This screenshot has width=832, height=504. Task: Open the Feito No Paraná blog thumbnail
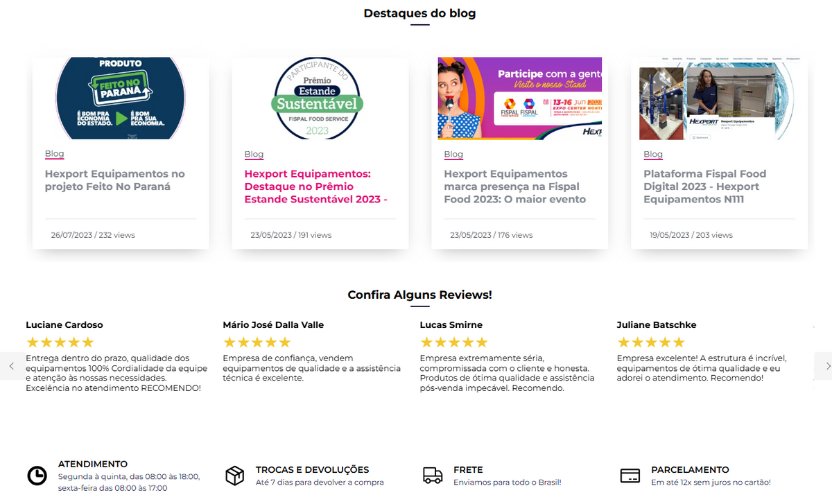[120, 98]
